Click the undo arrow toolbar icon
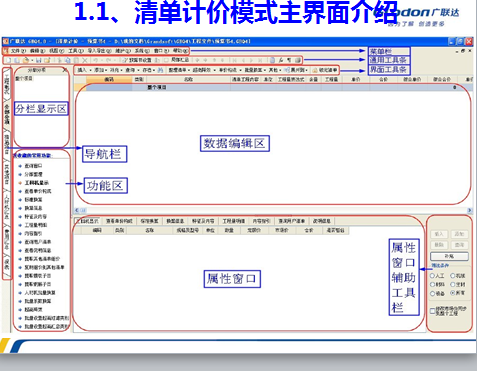Viewport: 477px width, 371px height. tap(95, 60)
